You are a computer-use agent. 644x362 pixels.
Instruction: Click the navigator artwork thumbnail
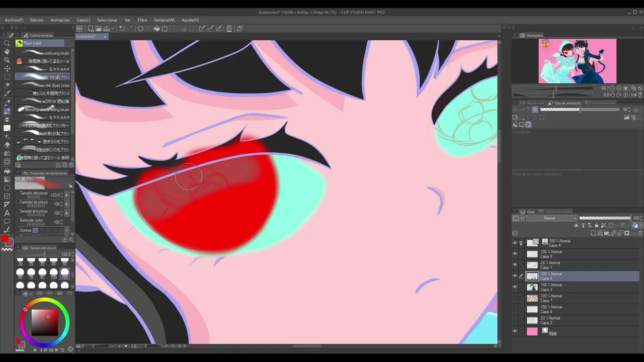tap(577, 61)
